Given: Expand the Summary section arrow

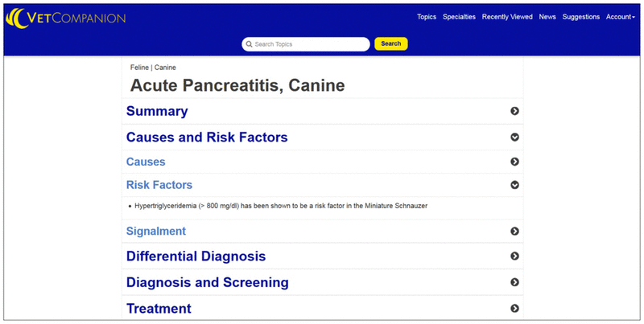Looking at the screenshot, I should click(x=514, y=111).
